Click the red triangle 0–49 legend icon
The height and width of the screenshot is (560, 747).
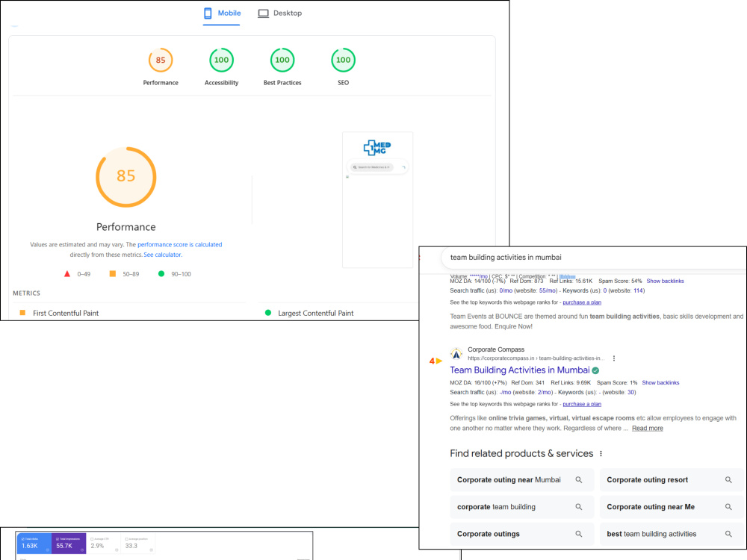(67, 274)
